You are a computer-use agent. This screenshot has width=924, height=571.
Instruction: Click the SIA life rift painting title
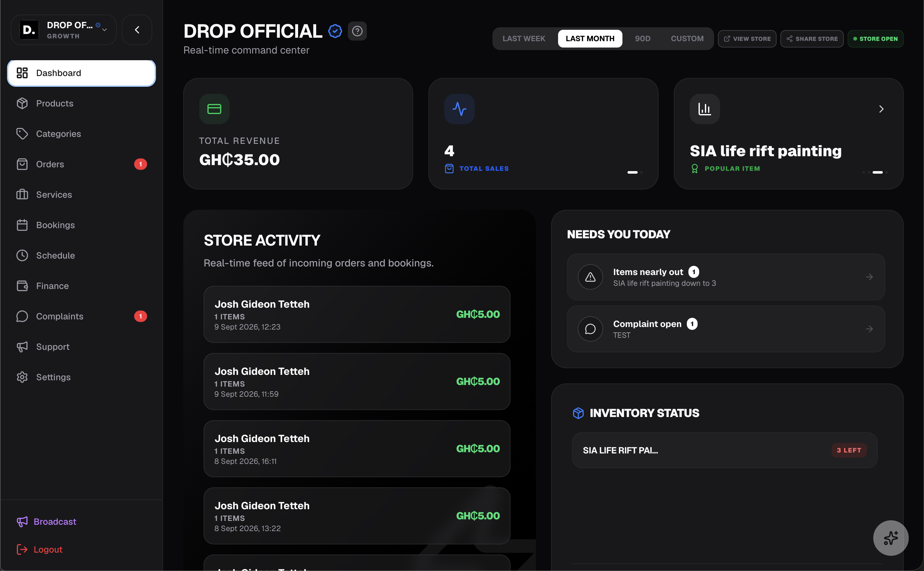pyautogui.click(x=766, y=151)
